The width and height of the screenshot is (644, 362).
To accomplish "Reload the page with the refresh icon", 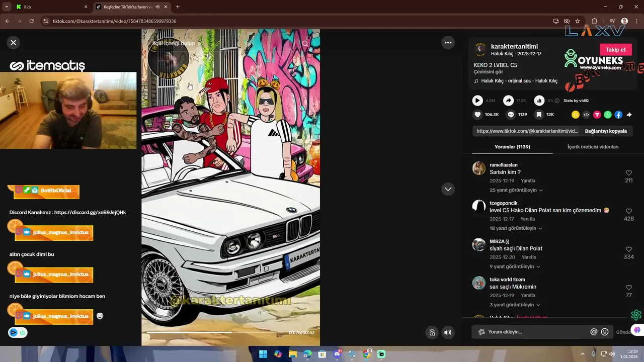I will tap(31, 21).
